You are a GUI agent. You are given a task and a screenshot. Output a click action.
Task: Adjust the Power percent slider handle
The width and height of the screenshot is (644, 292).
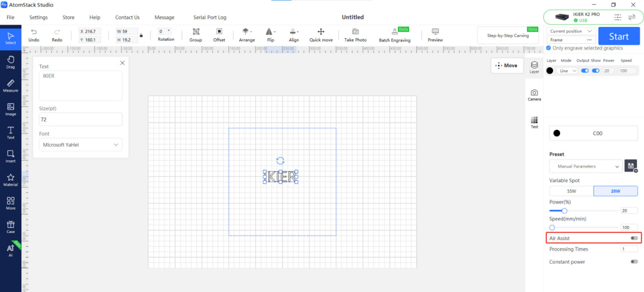(564, 211)
